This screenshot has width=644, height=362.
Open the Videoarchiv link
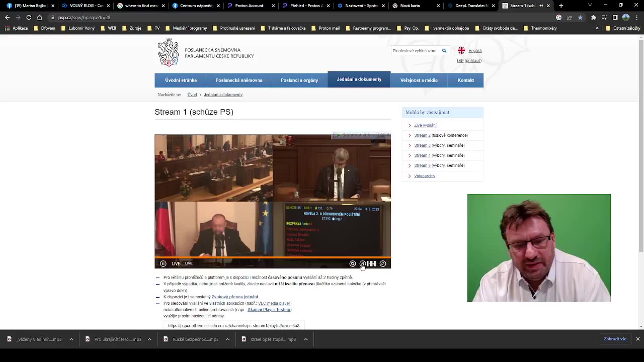point(425,176)
